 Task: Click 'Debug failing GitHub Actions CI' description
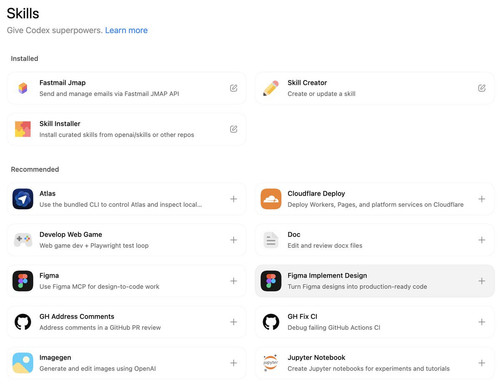coord(334,328)
